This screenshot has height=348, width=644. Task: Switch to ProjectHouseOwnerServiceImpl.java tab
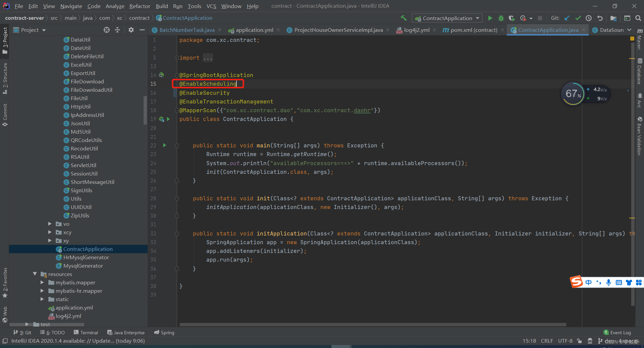click(x=338, y=30)
